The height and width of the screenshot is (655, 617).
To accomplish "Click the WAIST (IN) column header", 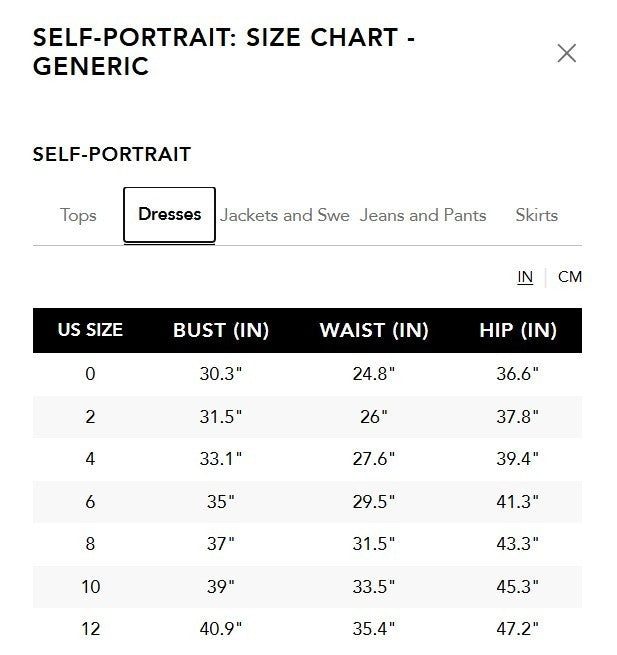I will point(374,330).
